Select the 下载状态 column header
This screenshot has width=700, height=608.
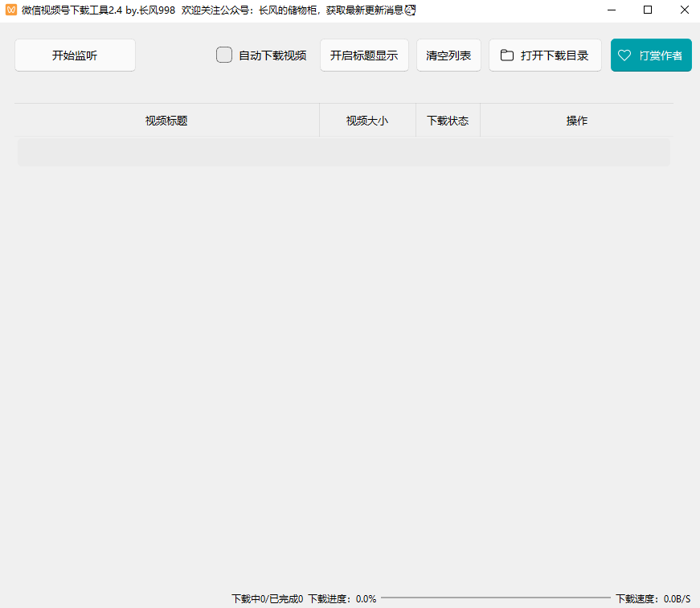(448, 121)
